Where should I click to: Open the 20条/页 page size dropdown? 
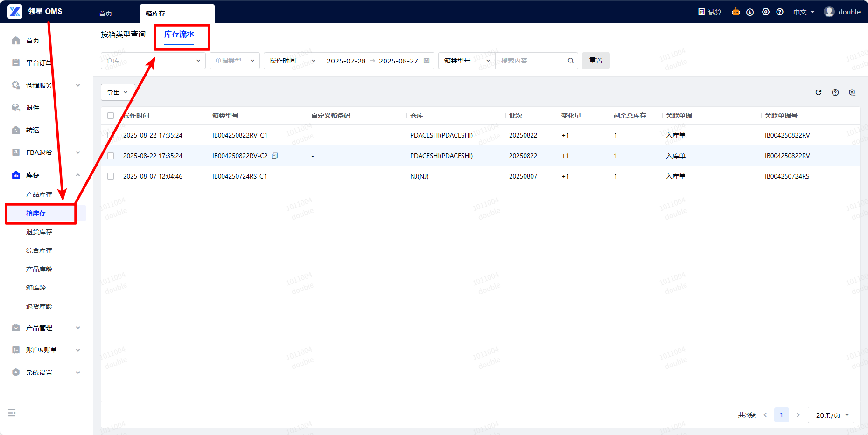pos(831,415)
